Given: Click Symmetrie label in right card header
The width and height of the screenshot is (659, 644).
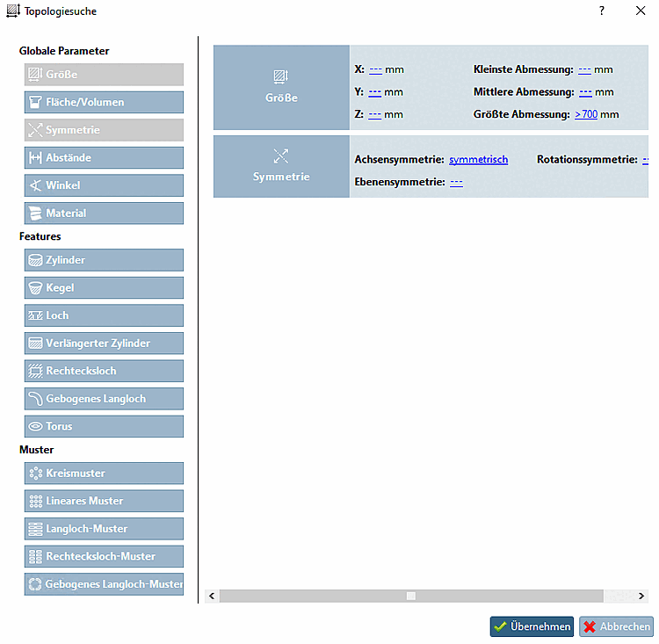Looking at the screenshot, I should tap(281, 177).
